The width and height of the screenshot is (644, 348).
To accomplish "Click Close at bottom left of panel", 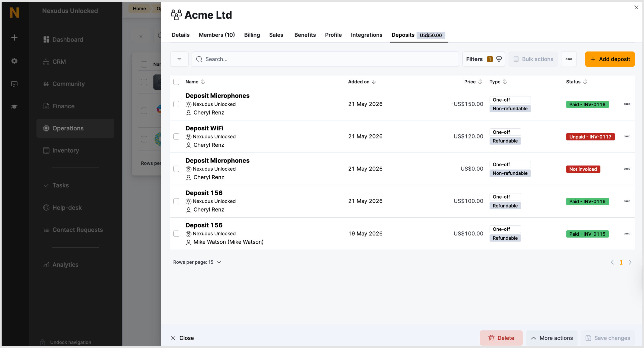I will 182,338.
